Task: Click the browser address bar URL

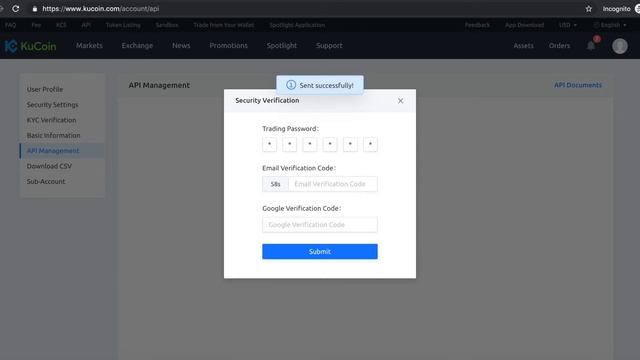Action: tap(100, 9)
